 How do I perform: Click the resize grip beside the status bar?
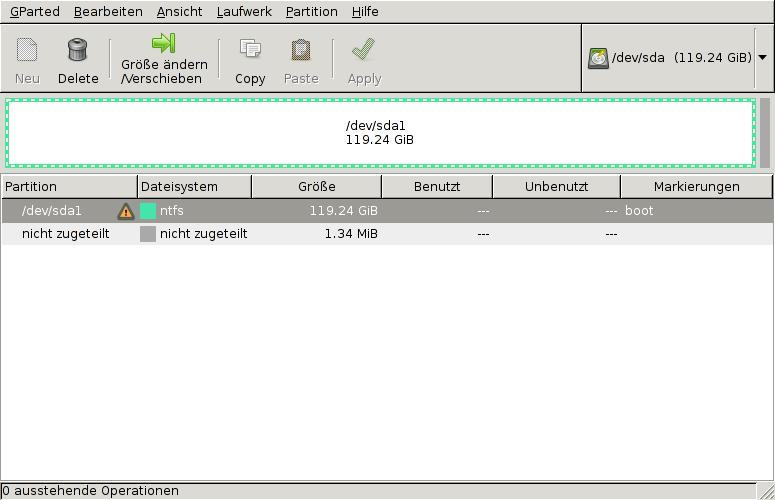(766, 491)
